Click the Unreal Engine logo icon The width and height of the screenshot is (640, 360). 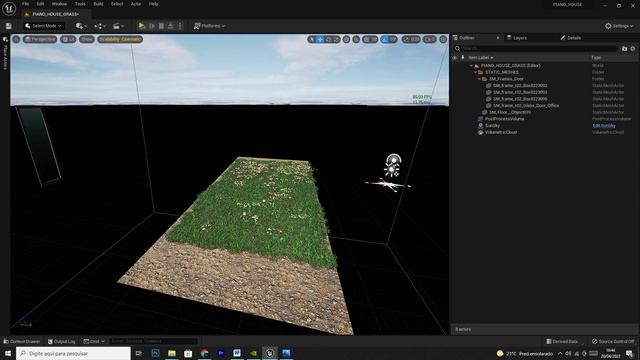[x=9, y=8]
